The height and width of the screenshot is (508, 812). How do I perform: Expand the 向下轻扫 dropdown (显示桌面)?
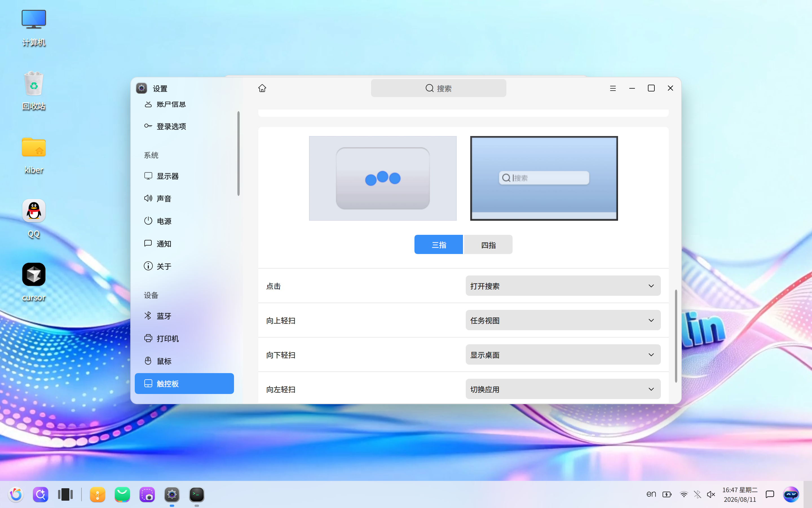tap(563, 355)
